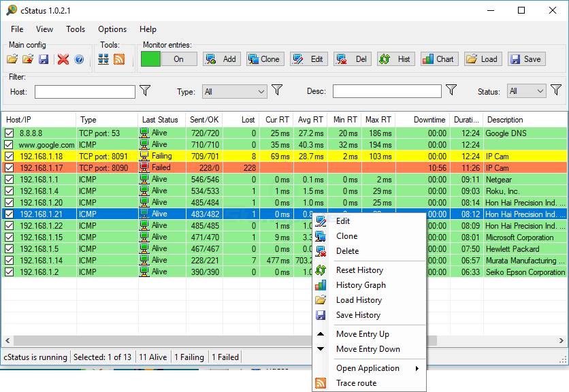The width and height of the screenshot is (569, 392).
Task: Click the green monitor status indicator
Action: pyautogui.click(x=150, y=59)
